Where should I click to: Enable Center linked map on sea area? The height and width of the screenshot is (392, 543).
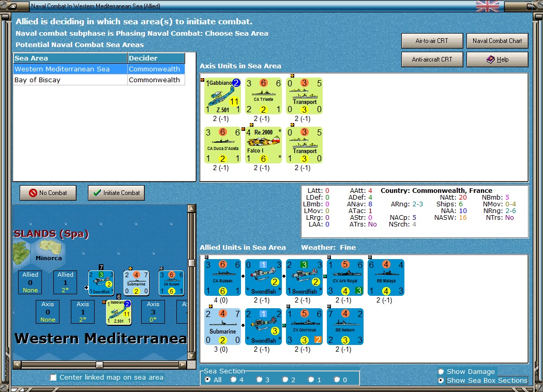[53, 378]
